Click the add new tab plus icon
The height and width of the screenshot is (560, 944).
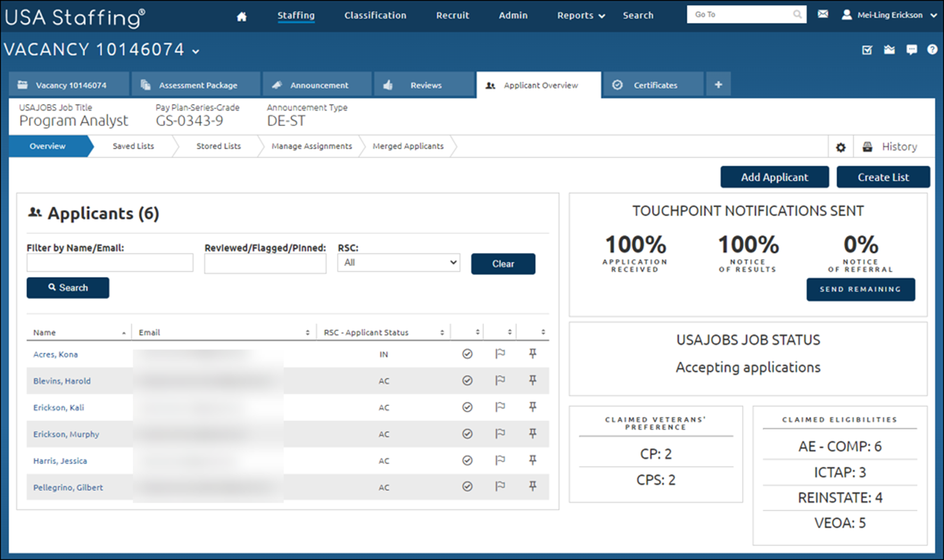pos(718,85)
